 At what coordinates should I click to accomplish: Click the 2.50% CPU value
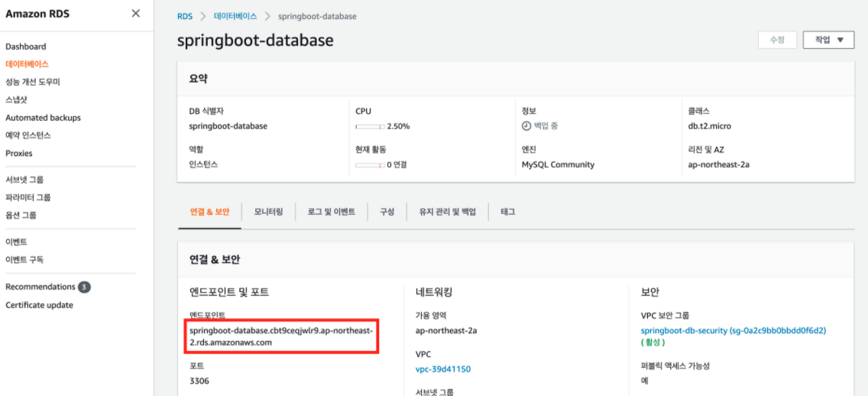click(399, 126)
